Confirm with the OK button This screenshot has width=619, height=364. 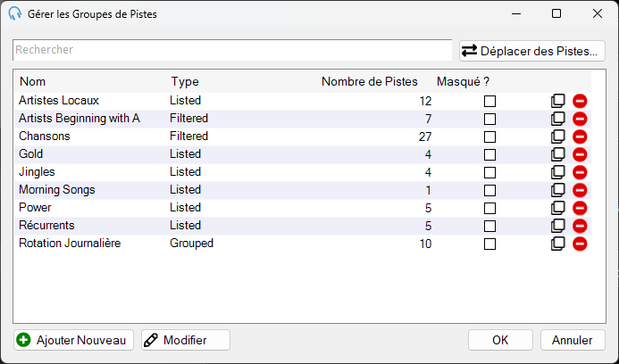[x=500, y=340]
